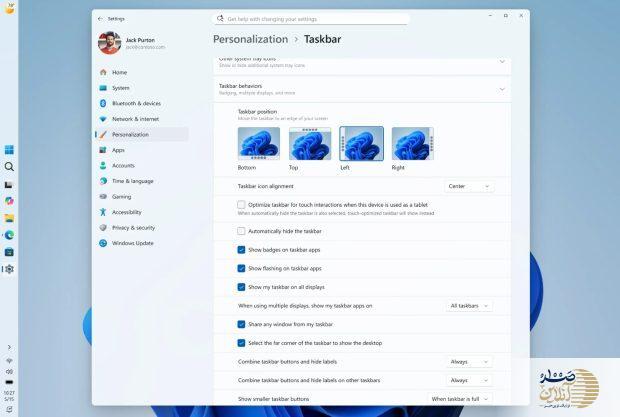Uncheck Show flashing on taskbar apps
620x417 pixels.
[241, 268]
